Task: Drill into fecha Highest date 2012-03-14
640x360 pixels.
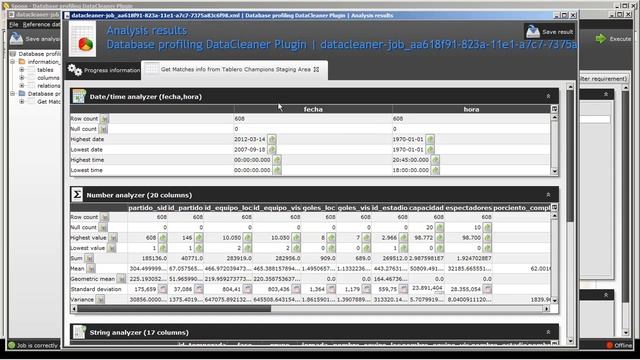Action: click(x=272, y=139)
